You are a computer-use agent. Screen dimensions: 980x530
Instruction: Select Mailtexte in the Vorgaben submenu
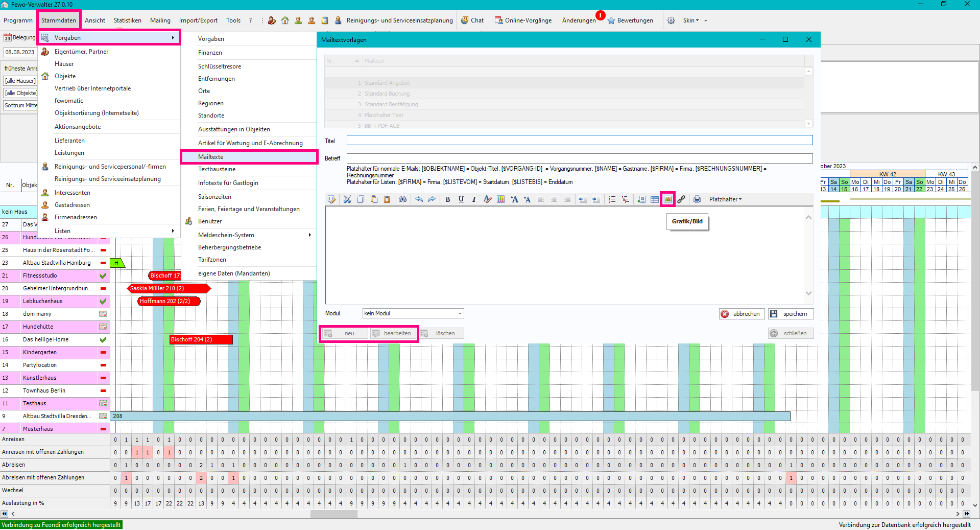[x=249, y=157]
